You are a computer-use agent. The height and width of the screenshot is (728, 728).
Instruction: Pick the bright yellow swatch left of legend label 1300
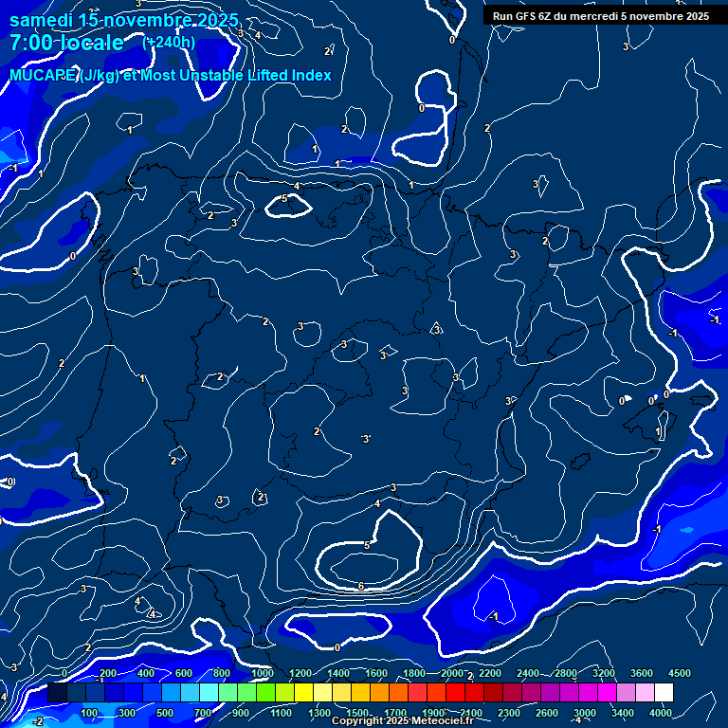pos(303,692)
